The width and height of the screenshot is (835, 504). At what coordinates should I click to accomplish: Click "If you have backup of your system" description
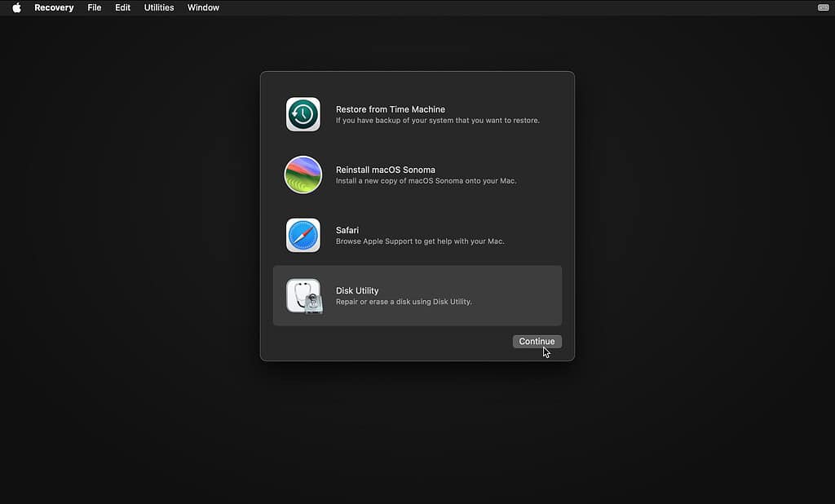click(437, 121)
